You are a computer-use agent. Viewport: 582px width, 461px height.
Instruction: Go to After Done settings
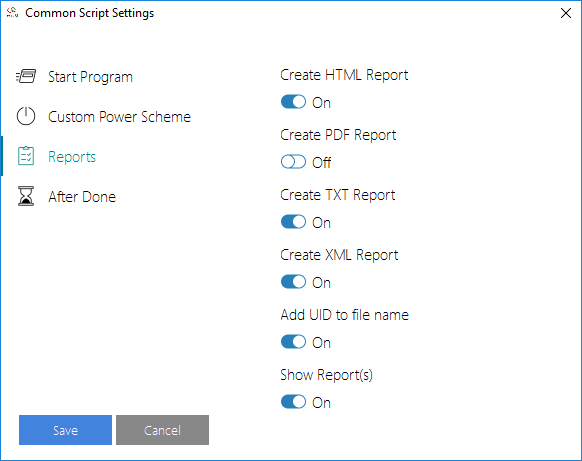[x=82, y=197]
